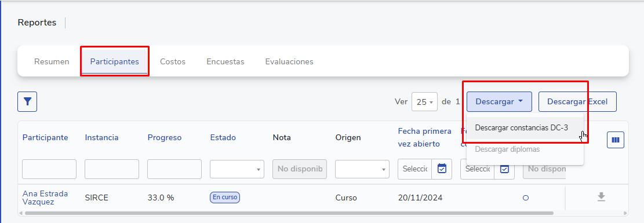Click the download arrow icon in Ana's row
Image resolution: width=644 pixels, height=223 pixels.
pyautogui.click(x=601, y=198)
